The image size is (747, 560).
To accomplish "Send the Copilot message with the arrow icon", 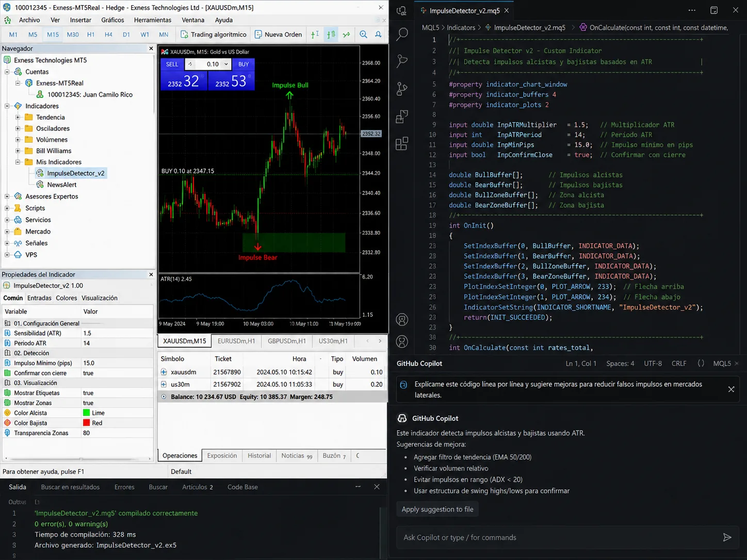I will 727,537.
